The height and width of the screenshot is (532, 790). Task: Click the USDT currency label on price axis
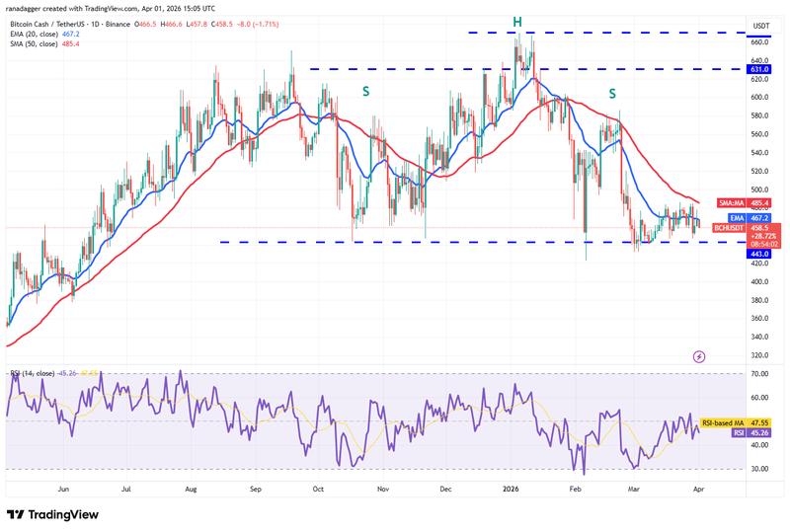point(760,26)
